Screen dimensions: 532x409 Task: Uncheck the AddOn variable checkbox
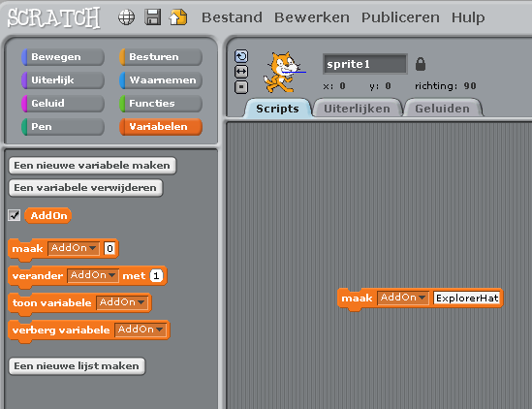15,215
